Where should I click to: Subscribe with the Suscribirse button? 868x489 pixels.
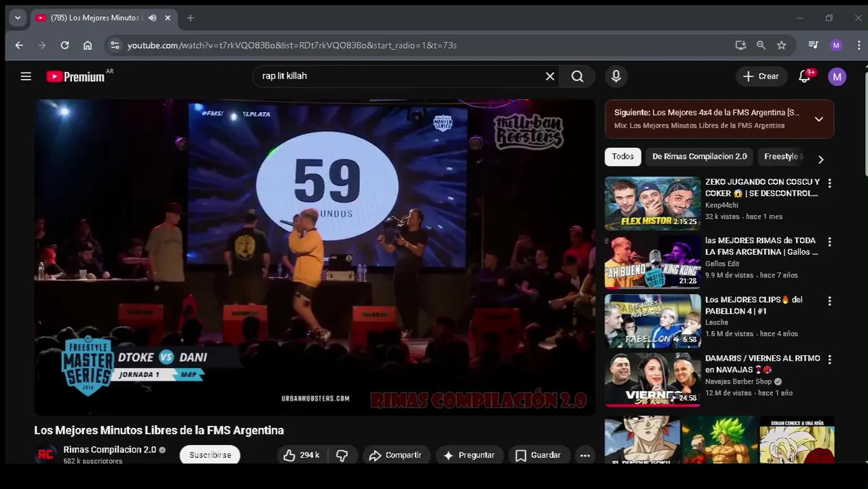(210, 455)
